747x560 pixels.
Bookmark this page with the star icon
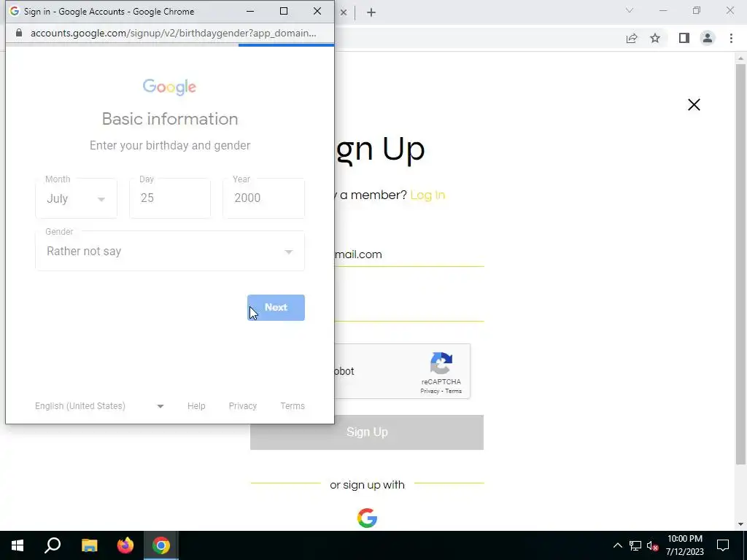(x=655, y=39)
